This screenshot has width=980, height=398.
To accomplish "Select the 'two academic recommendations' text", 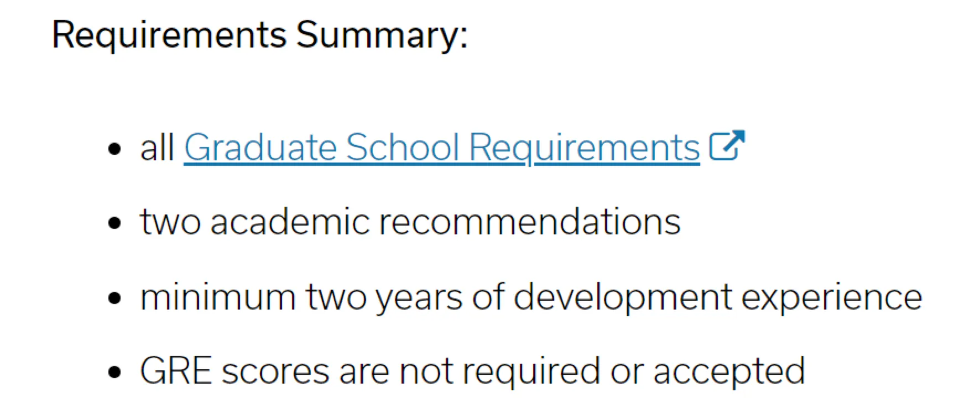I will [x=410, y=222].
